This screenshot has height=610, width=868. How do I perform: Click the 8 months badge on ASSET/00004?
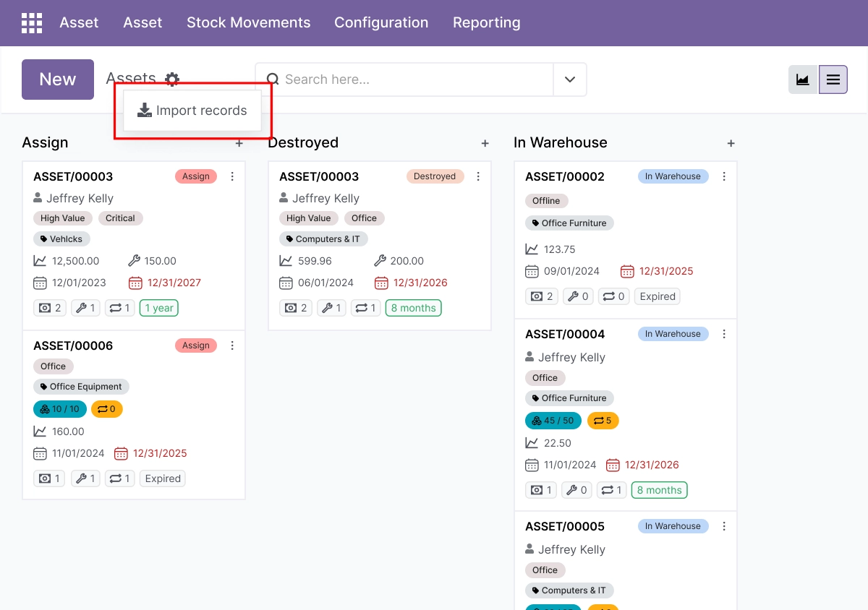tap(660, 490)
